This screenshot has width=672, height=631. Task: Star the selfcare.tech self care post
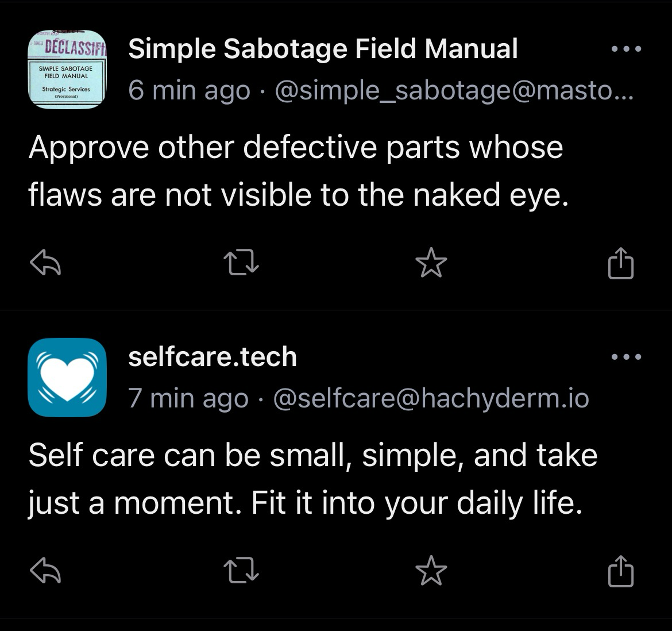click(x=431, y=570)
